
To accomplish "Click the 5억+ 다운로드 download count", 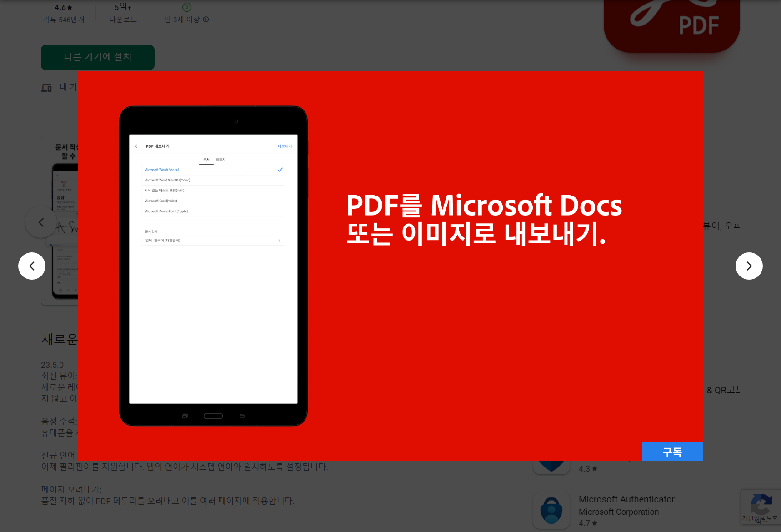I will tap(123, 13).
